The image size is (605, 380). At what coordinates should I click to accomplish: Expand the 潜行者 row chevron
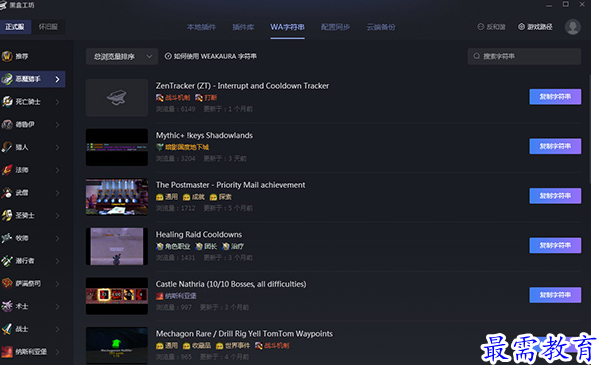(x=57, y=261)
